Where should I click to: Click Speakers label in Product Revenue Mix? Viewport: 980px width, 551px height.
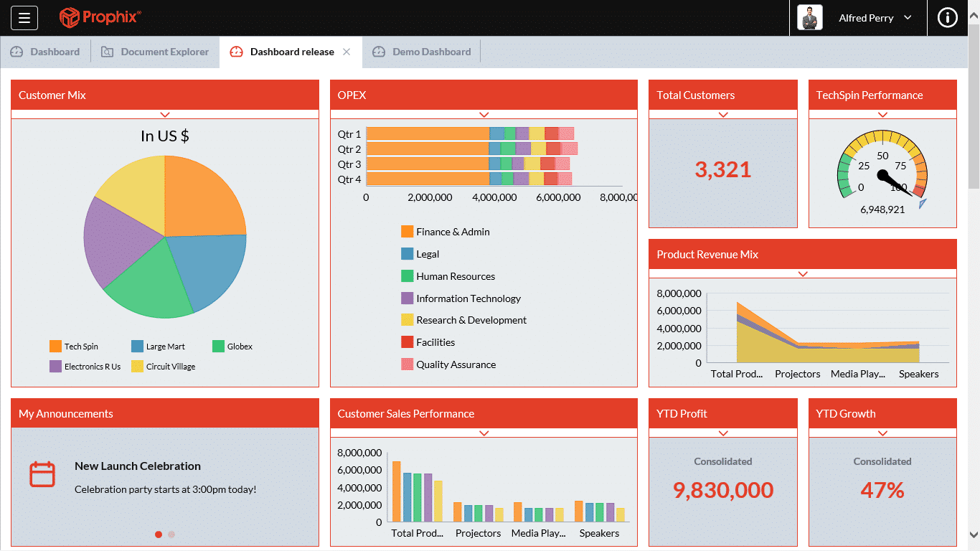click(918, 374)
